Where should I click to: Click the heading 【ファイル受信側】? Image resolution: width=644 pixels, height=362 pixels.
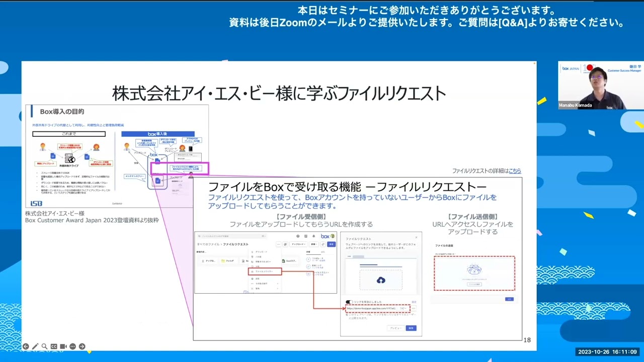pyautogui.click(x=301, y=217)
